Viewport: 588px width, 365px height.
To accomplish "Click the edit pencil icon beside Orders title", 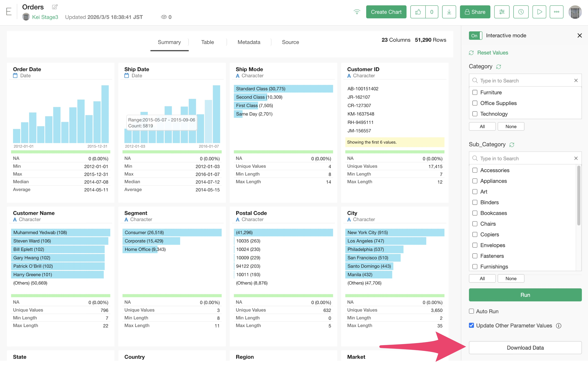I will (x=55, y=7).
